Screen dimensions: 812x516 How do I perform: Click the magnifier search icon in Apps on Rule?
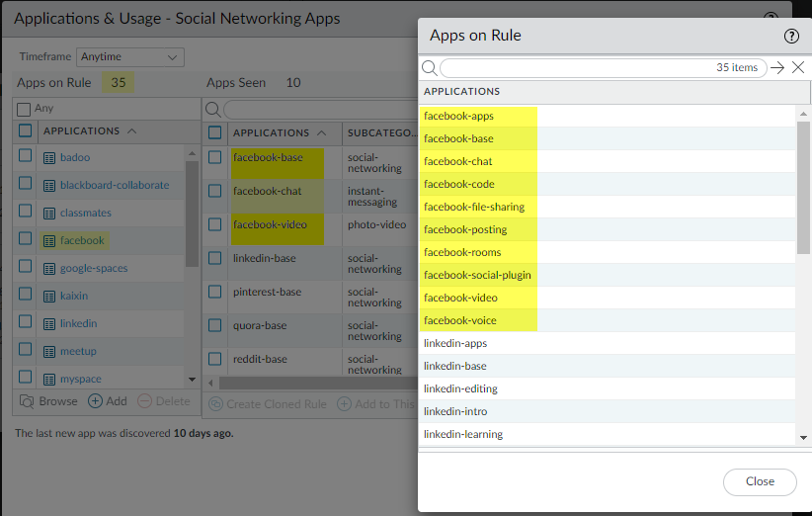tap(429, 68)
